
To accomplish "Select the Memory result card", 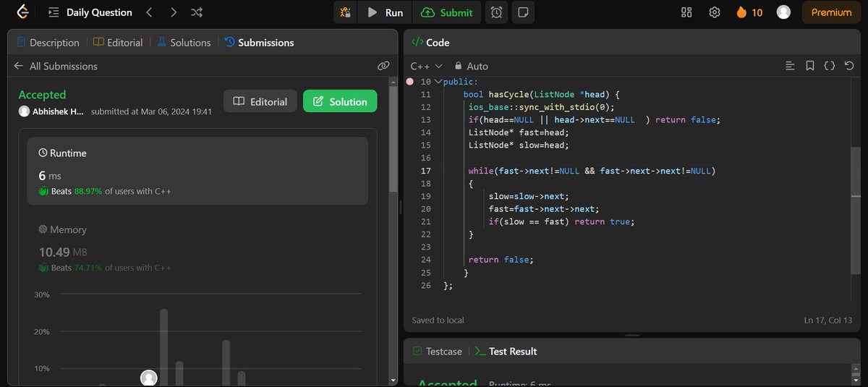I will (197, 248).
